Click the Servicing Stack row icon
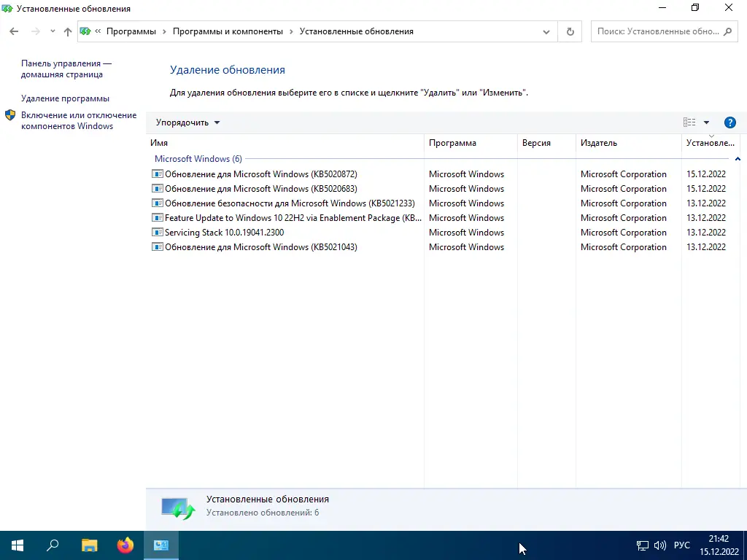Screen dimensions: 747x560 [x=158, y=232]
